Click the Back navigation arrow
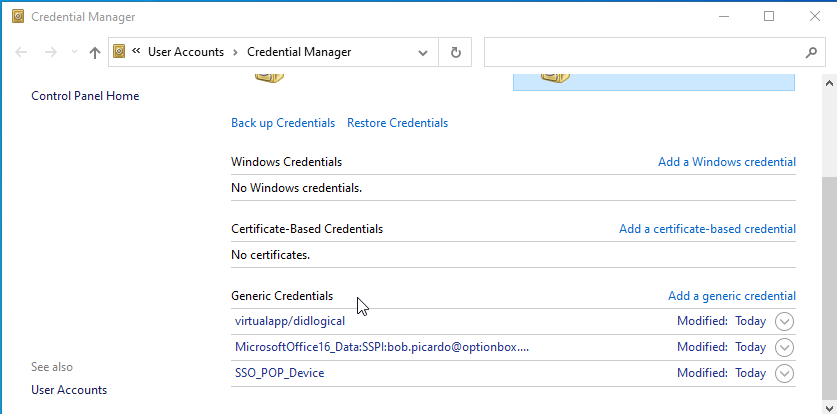837x414 pixels. tap(22, 53)
